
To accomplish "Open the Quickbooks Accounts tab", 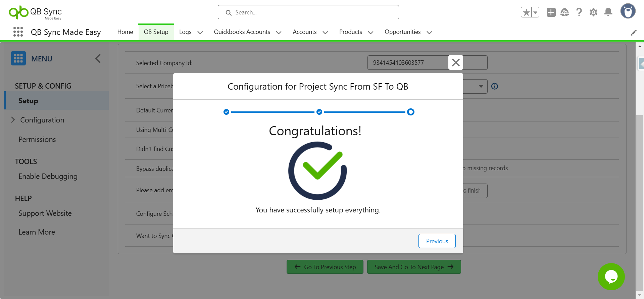I will tap(242, 32).
